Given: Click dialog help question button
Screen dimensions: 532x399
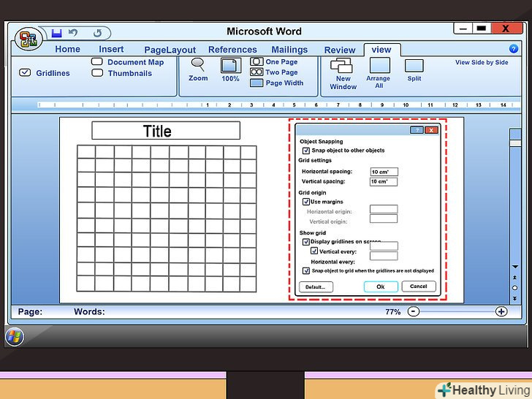Looking at the screenshot, I should click(x=417, y=130).
